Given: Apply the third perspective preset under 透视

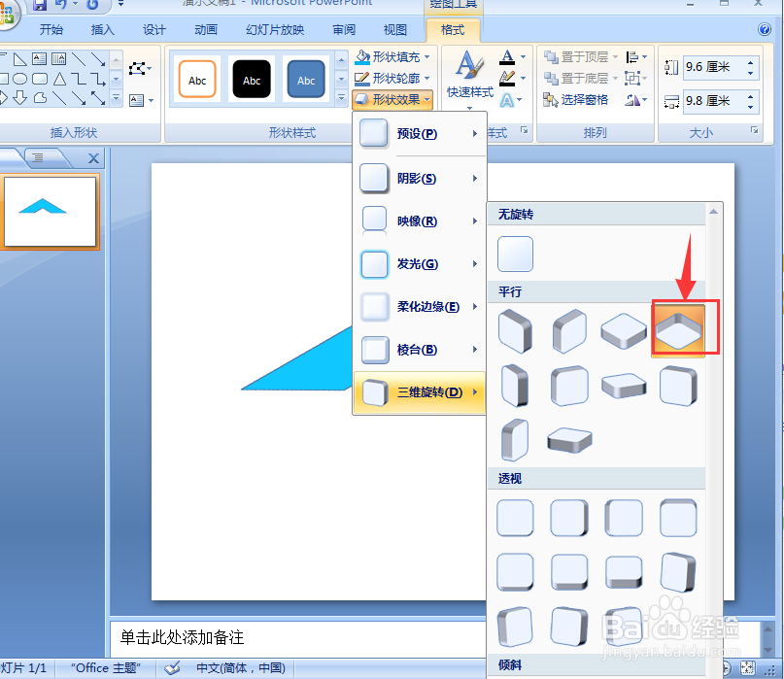Looking at the screenshot, I should 624,518.
